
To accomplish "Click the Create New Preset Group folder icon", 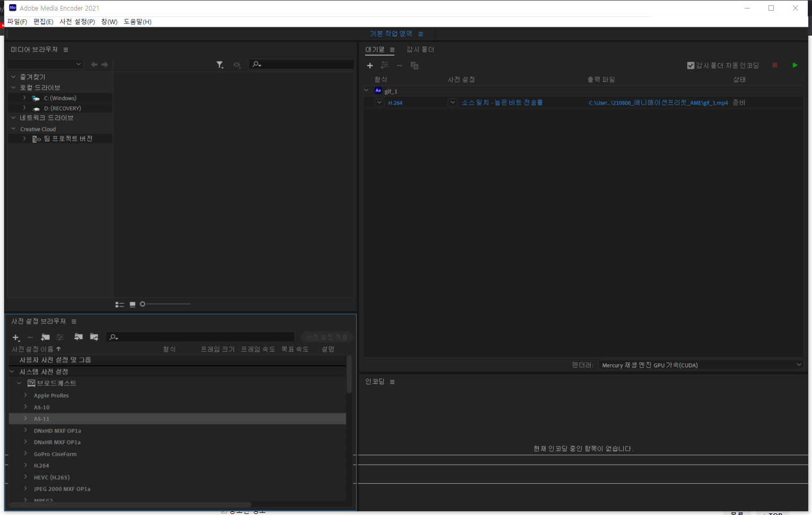I will coord(45,337).
